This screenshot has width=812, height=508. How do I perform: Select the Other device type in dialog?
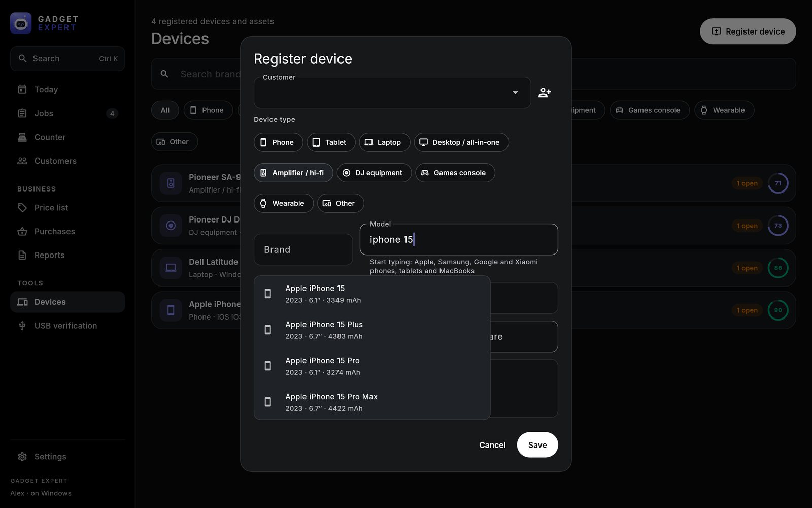[x=341, y=203]
